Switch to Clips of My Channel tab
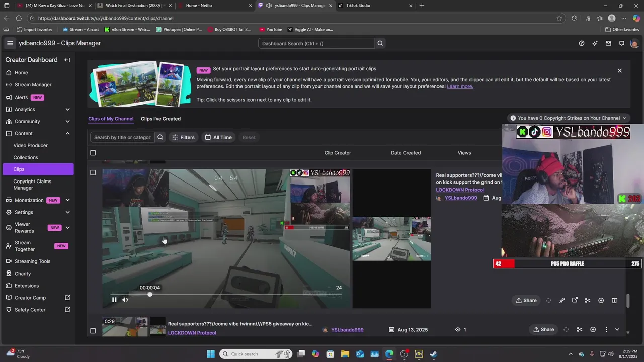 click(111, 119)
